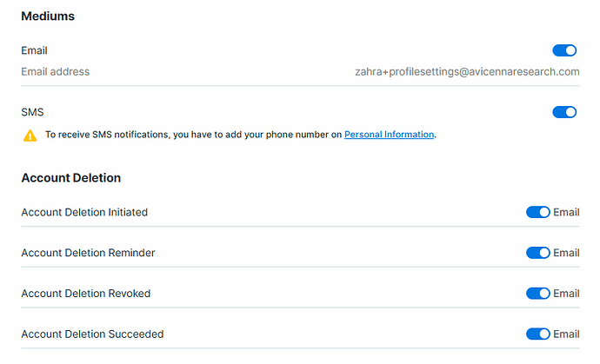Click the SMS phone number warning message

pos(193,135)
